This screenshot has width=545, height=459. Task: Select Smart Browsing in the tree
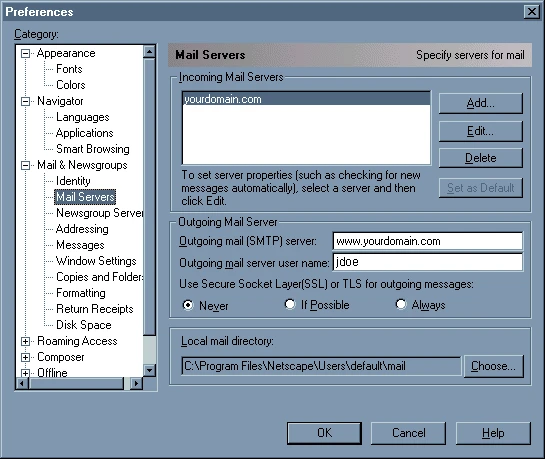[93, 149]
